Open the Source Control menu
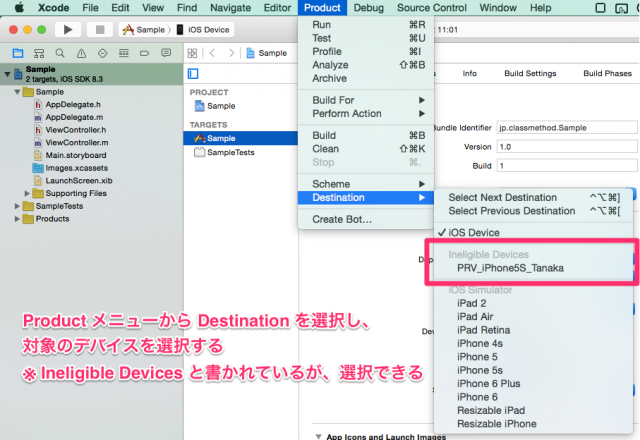This screenshot has width=640, height=440. 431,8
